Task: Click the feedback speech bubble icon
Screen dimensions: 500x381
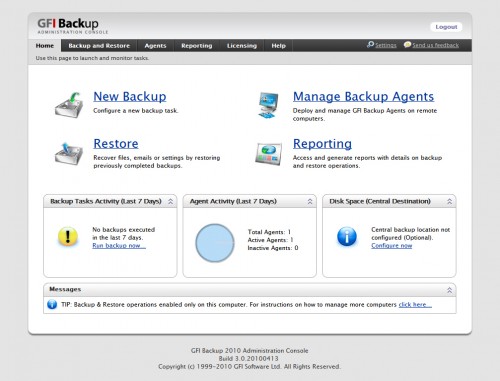Action: (407, 44)
